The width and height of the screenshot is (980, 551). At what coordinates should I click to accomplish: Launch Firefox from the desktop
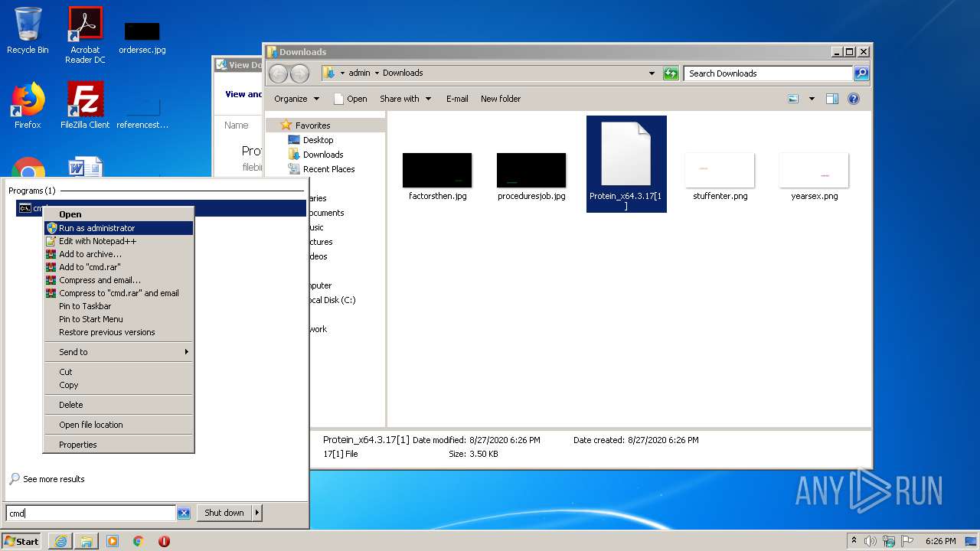(28, 106)
